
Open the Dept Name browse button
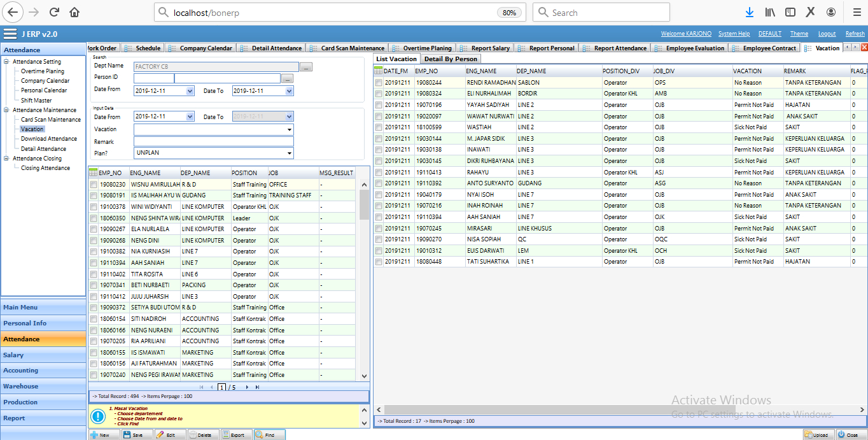click(306, 67)
